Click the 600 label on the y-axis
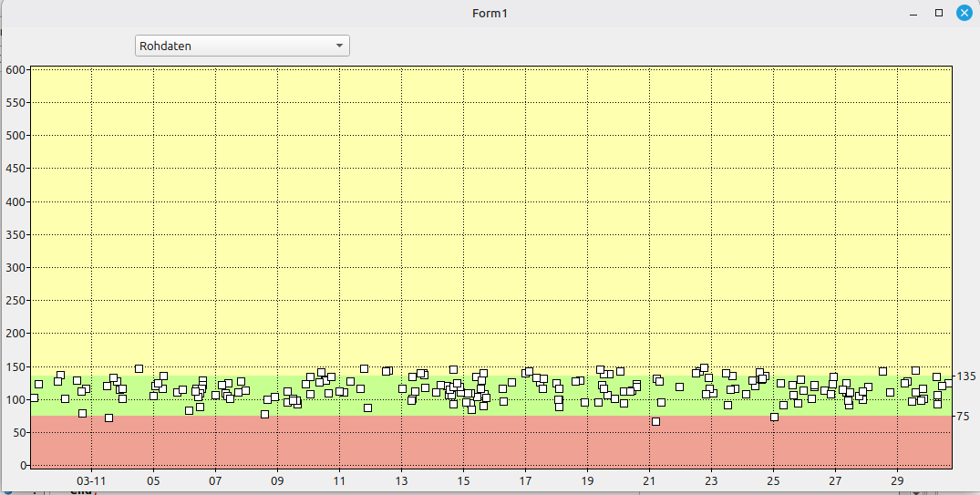The image size is (980, 495). (15, 70)
